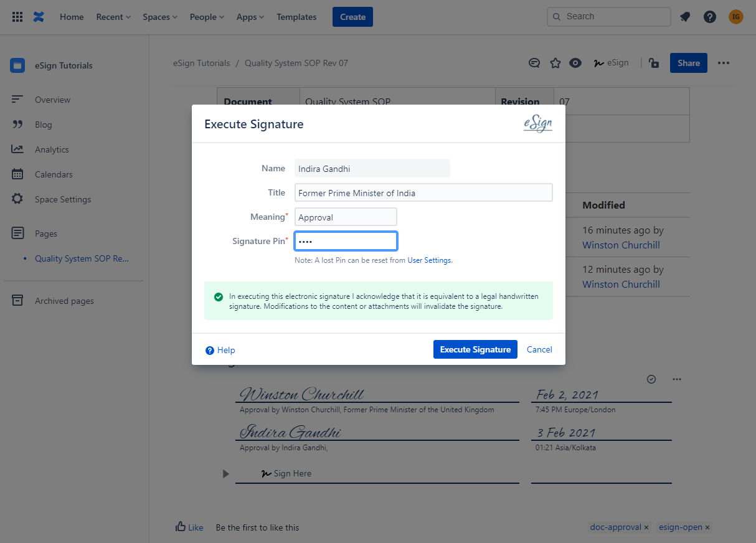Screen dimensions: 756x543
Task: Remove the doc-approval label
Action: 646,527
